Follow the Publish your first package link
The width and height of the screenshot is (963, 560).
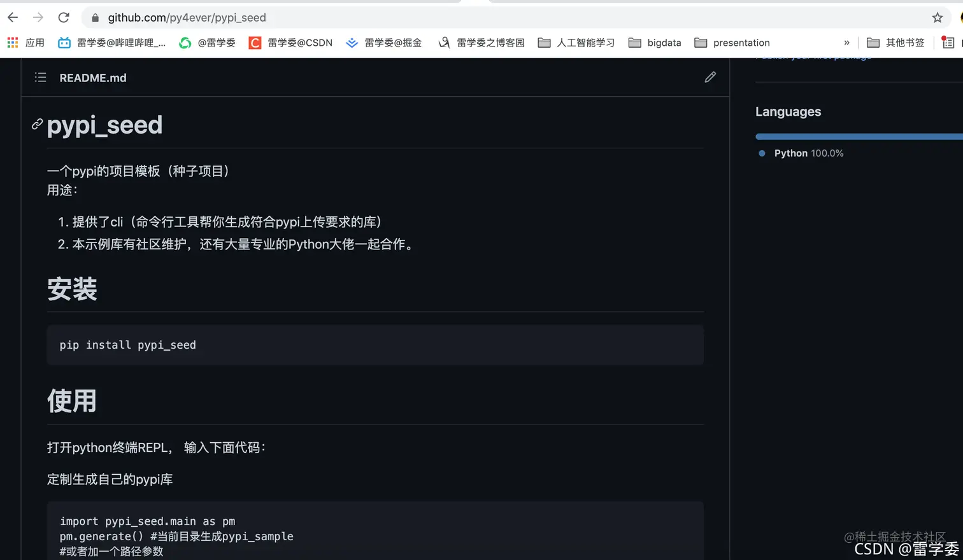pyautogui.click(x=812, y=56)
